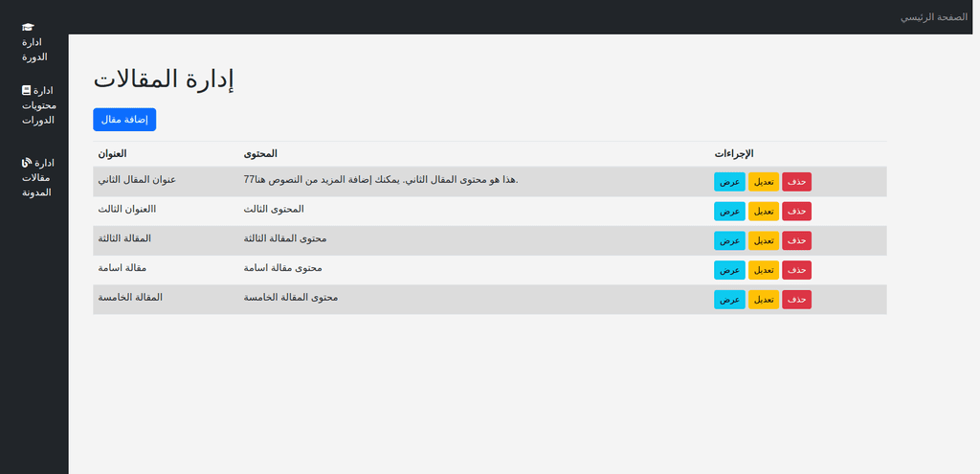
Task: Open ادارة مقالات المدونة sidebar link
Action: click(35, 177)
